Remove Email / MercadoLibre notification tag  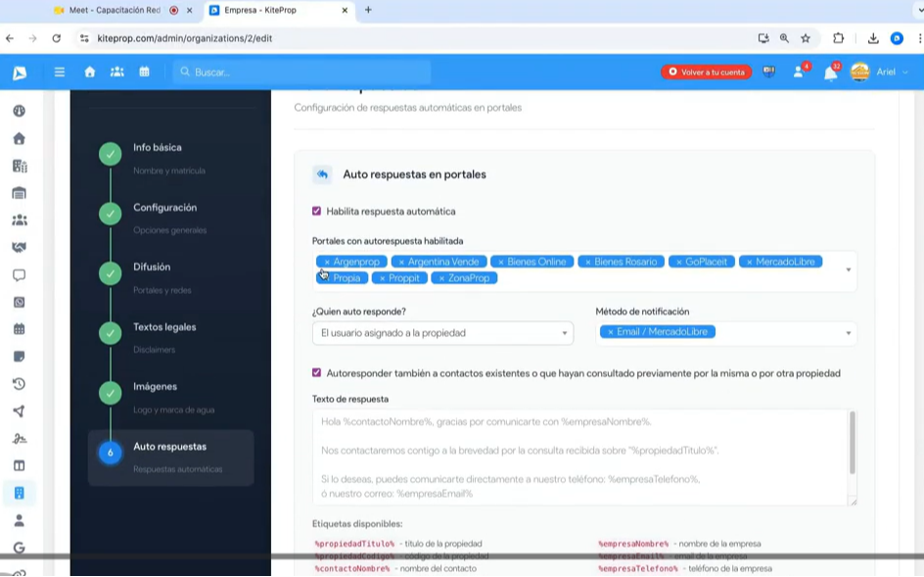(611, 332)
